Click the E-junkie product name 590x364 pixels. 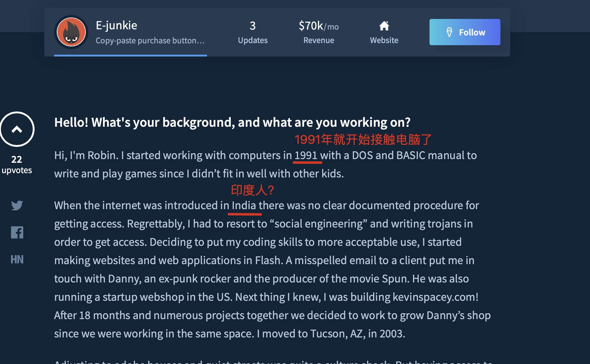(116, 25)
